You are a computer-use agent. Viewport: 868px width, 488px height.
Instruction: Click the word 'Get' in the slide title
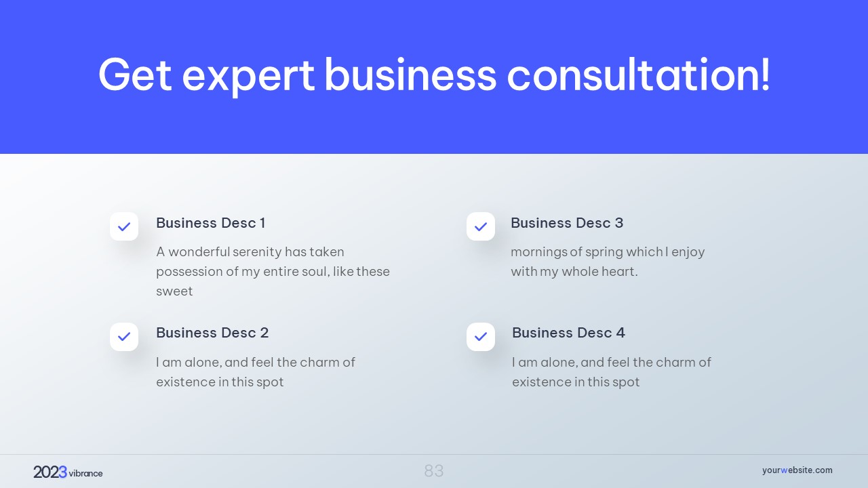135,74
